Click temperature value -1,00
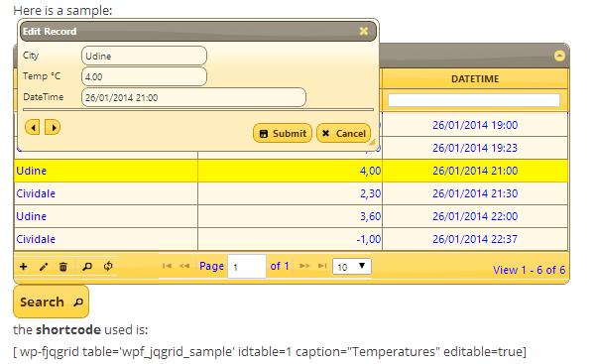595x364 pixels. click(369, 239)
